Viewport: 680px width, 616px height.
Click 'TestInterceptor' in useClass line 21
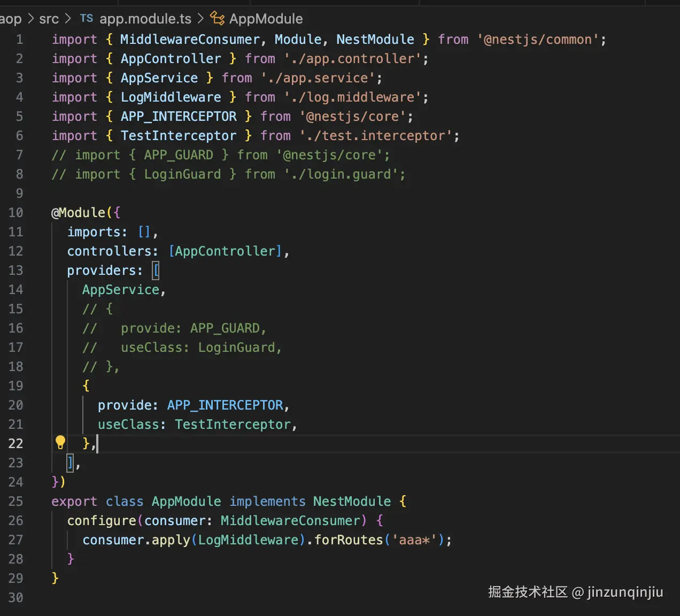click(233, 424)
